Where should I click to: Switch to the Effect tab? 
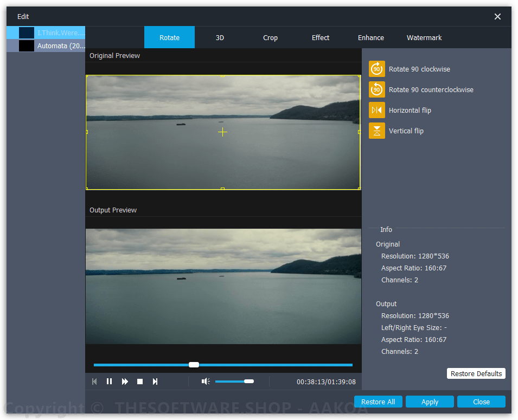tap(320, 37)
